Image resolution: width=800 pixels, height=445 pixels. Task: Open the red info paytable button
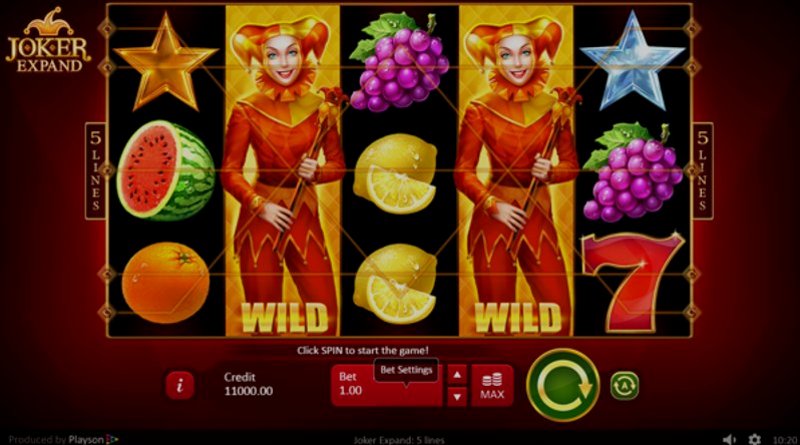click(x=180, y=385)
